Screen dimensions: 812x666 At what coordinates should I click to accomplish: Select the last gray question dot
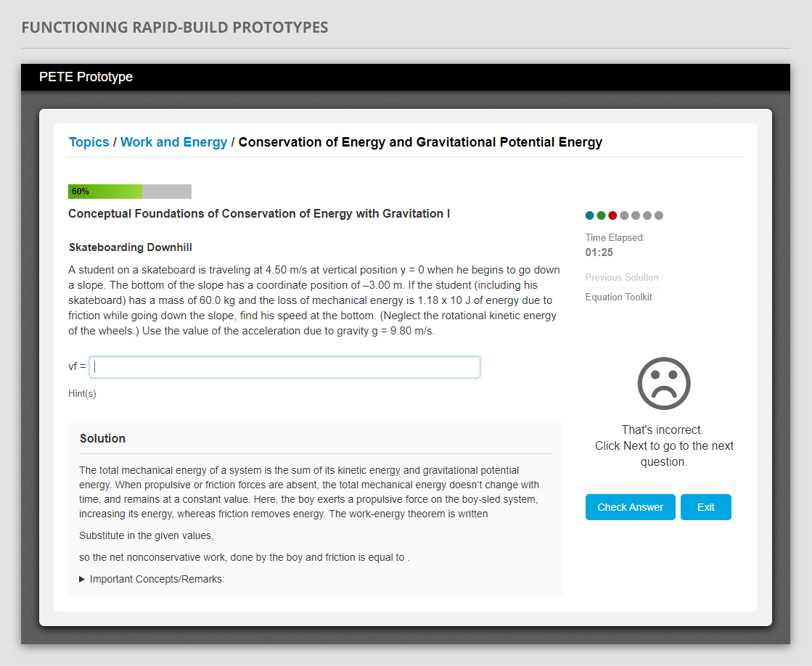pos(659,215)
